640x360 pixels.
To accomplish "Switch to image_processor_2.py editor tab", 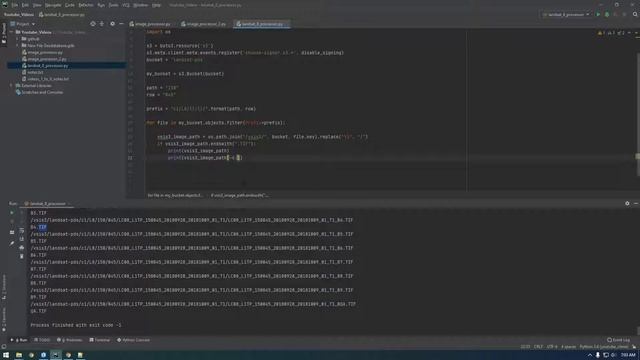I will (x=204, y=24).
